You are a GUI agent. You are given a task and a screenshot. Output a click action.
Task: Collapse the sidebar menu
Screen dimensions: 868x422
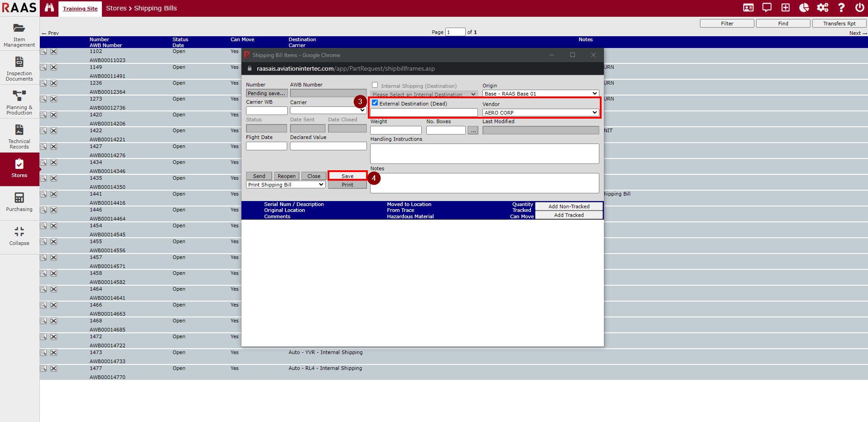tap(19, 236)
